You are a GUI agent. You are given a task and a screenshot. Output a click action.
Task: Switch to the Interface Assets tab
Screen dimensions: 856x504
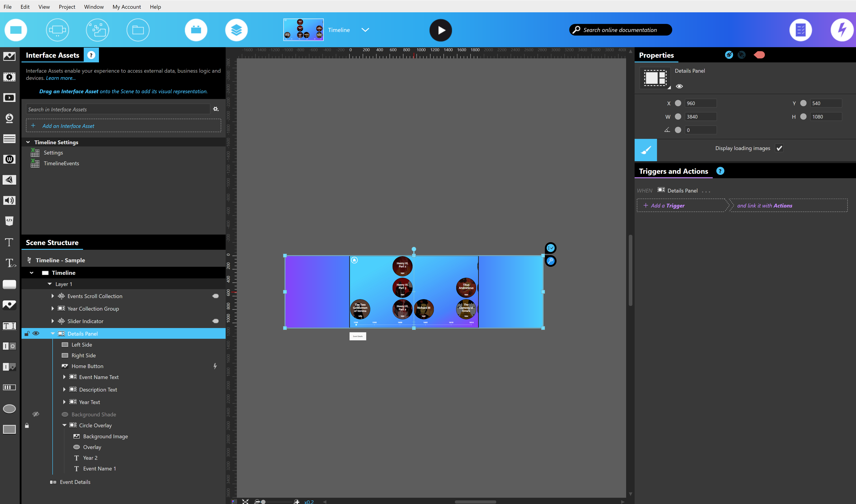pyautogui.click(x=52, y=55)
